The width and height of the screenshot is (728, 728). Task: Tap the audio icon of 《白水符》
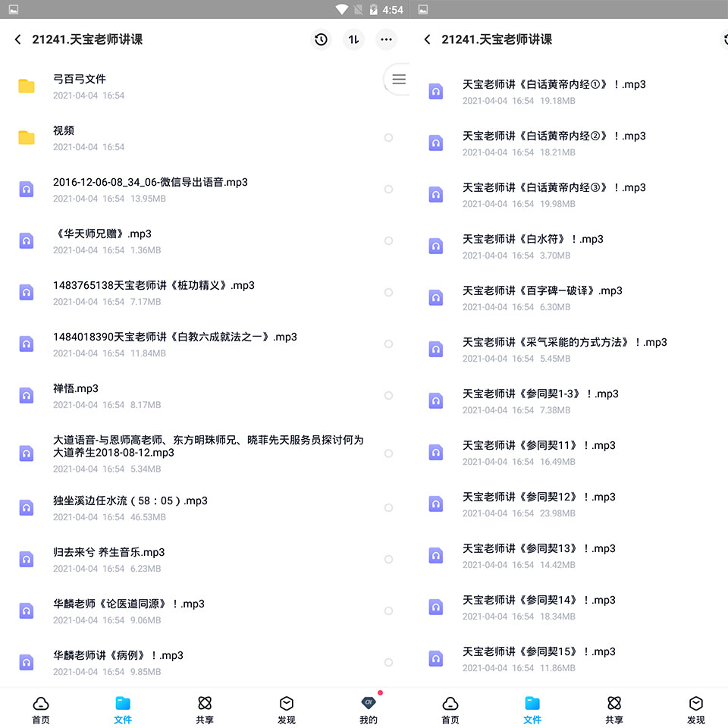click(x=435, y=246)
